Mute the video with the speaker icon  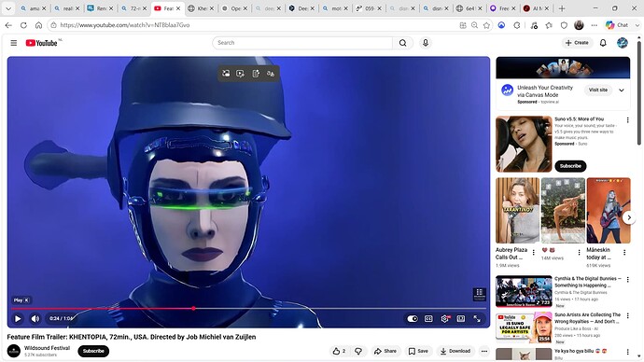point(35,318)
